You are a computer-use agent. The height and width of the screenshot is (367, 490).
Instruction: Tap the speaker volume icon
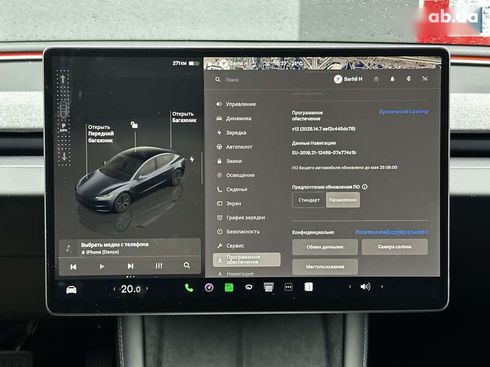(x=365, y=286)
